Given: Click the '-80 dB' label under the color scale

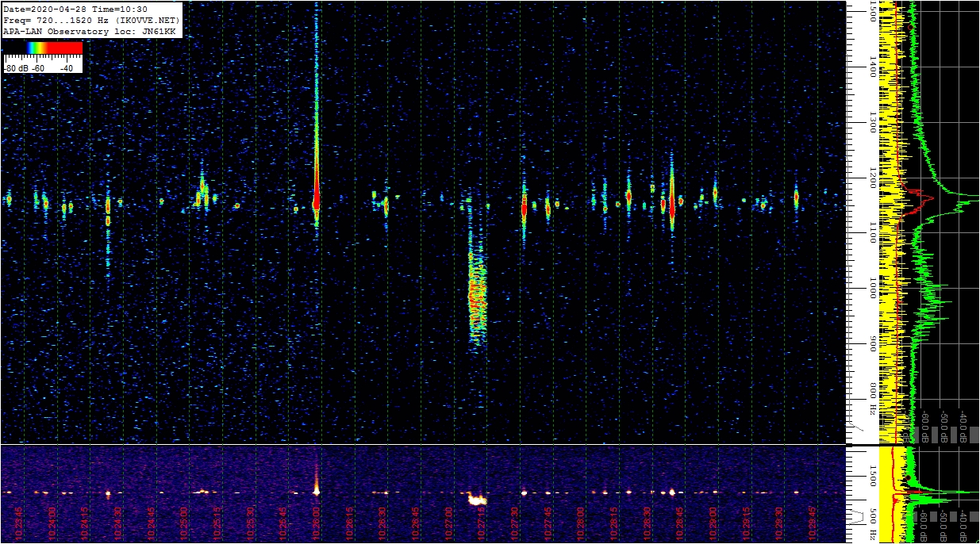Looking at the screenshot, I should coord(15,68).
